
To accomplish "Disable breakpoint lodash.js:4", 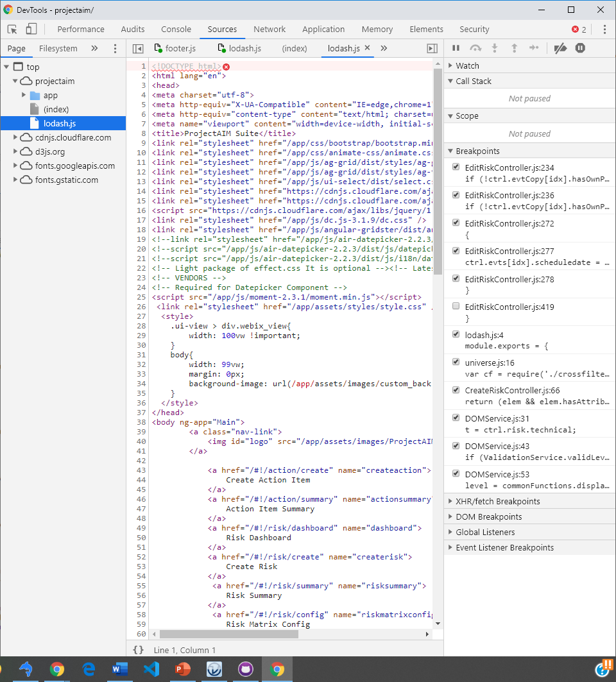I will 456,334.
